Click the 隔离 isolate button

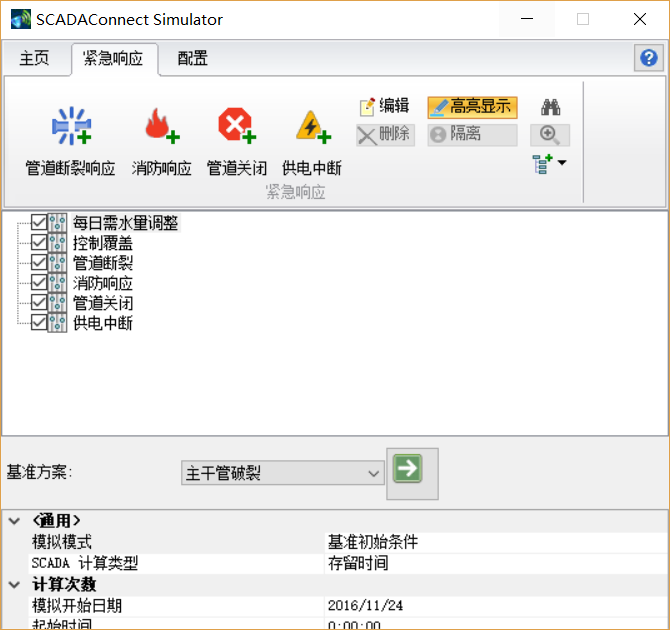point(473,135)
